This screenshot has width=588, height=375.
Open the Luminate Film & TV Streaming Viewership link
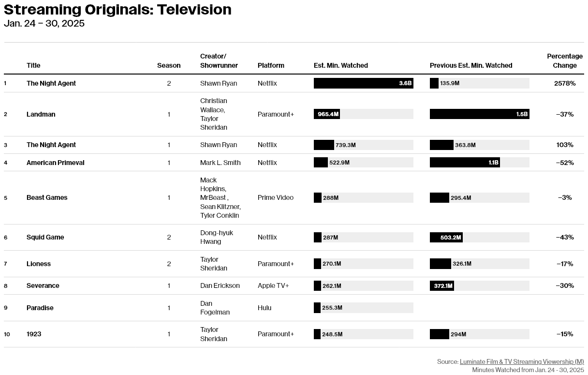click(522, 361)
